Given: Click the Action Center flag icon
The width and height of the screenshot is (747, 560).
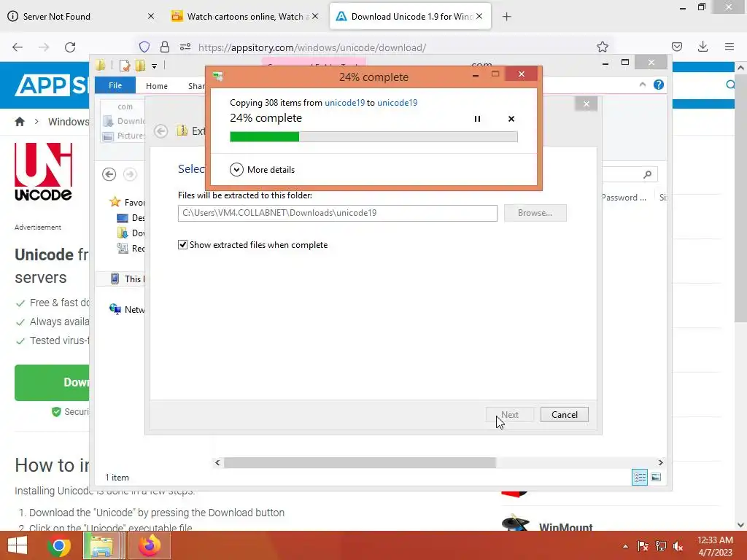Looking at the screenshot, I should coord(643,546).
